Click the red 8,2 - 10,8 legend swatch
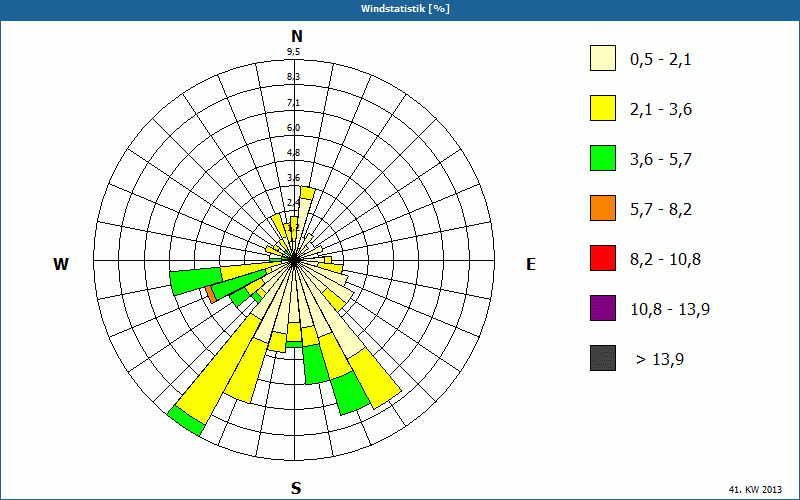 [x=603, y=258]
